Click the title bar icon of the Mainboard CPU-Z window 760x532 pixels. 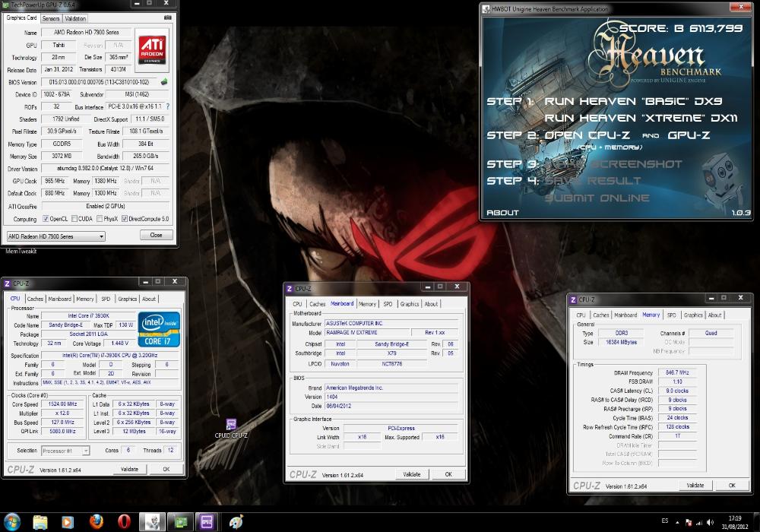[290, 288]
